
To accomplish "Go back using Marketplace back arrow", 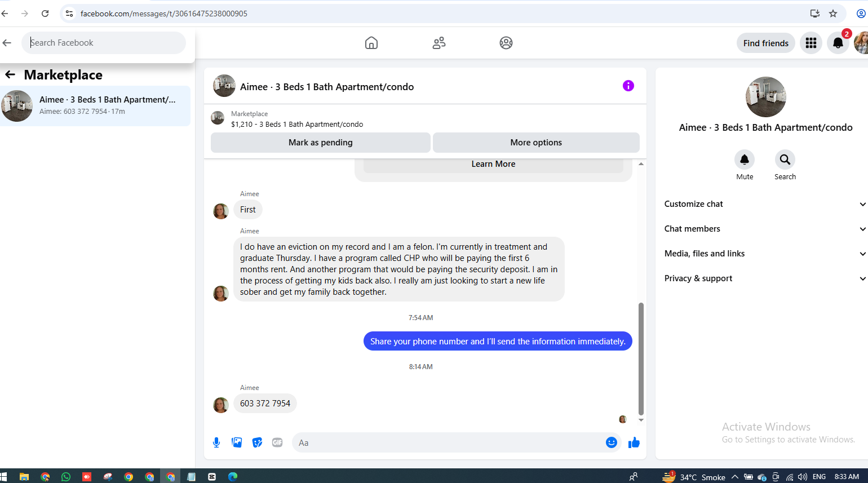I will point(10,75).
